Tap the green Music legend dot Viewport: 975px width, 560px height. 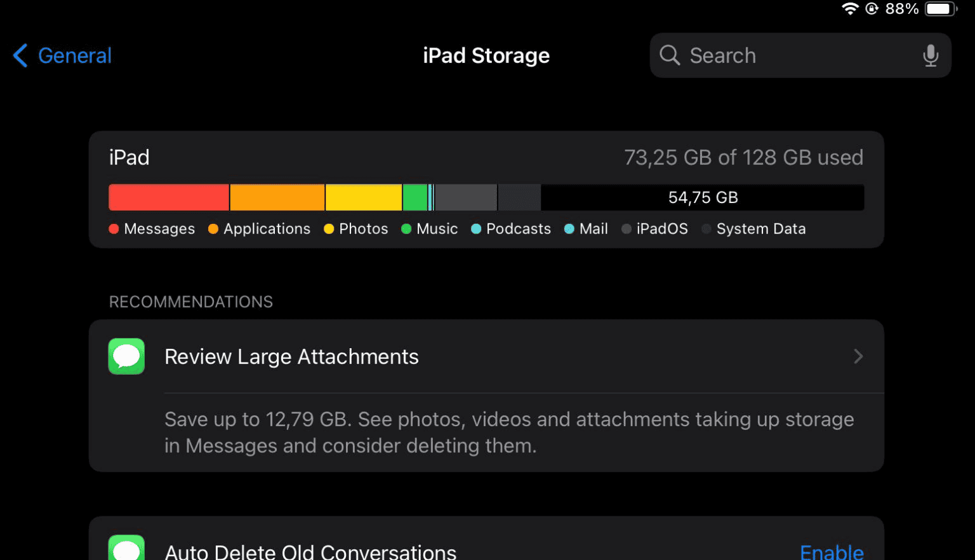tap(407, 228)
